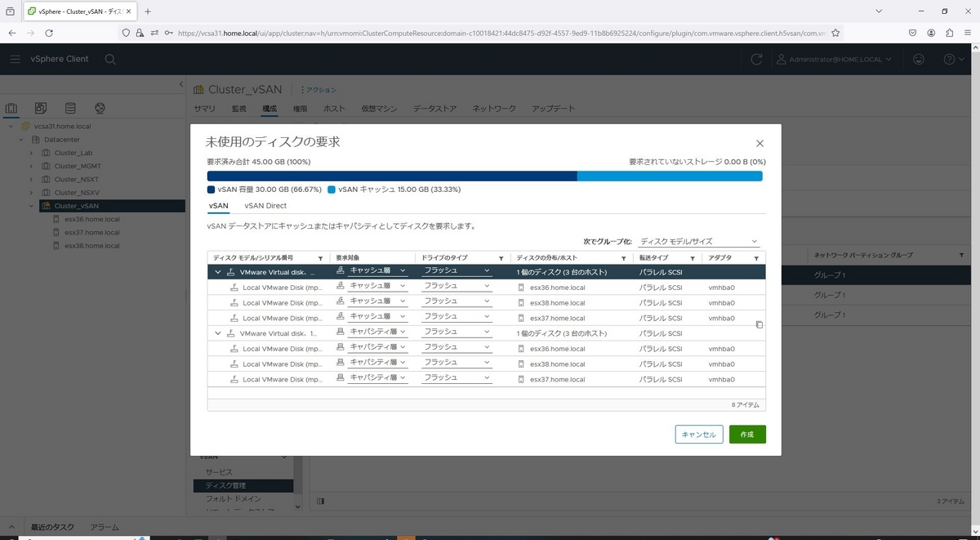Click the キャンセル button
The width and height of the screenshot is (980, 540).
click(x=699, y=435)
